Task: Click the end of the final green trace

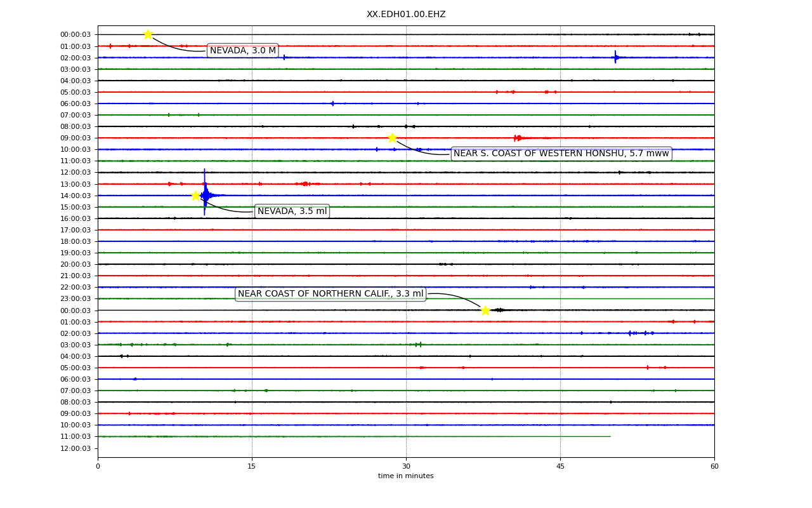Action: click(x=610, y=436)
